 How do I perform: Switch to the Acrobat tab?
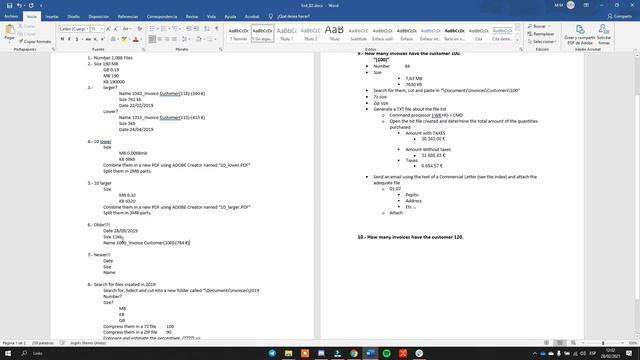tap(251, 17)
